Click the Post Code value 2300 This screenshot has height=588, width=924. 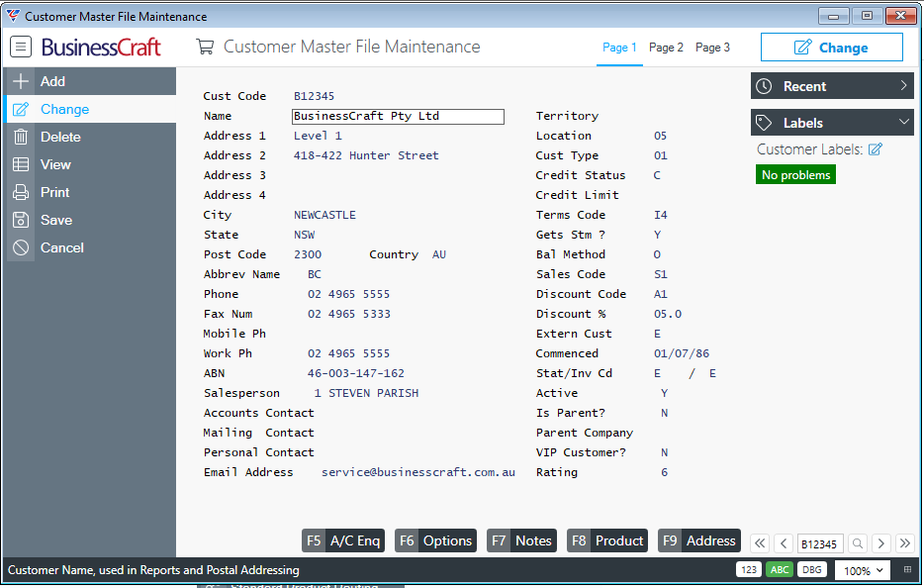[x=308, y=254]
